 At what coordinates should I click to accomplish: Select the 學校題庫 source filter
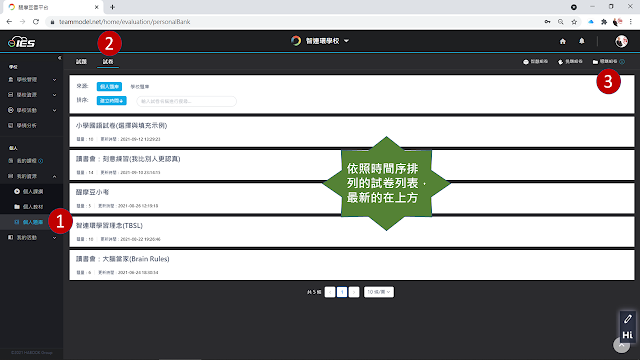pos(140,87)
